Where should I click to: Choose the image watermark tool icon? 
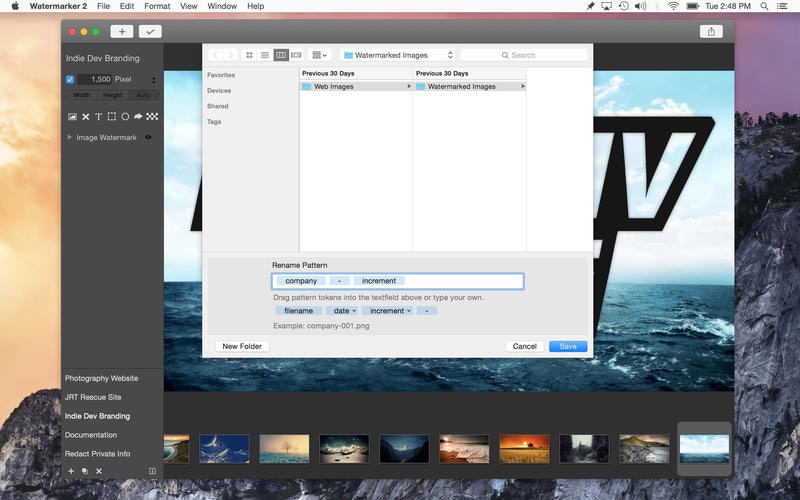click(x=72, y=117)
